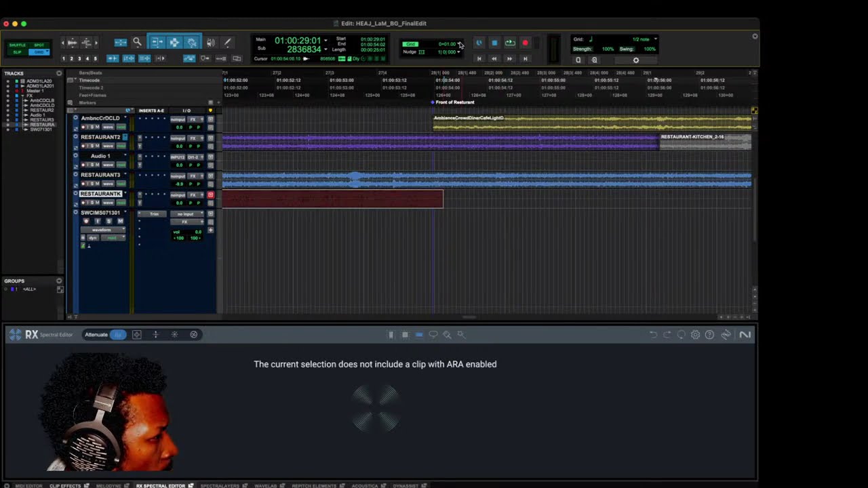Toggle record enable on RESTAURANTK track
The width and height of the screenshot is (868, 488).
click(84, 203)
